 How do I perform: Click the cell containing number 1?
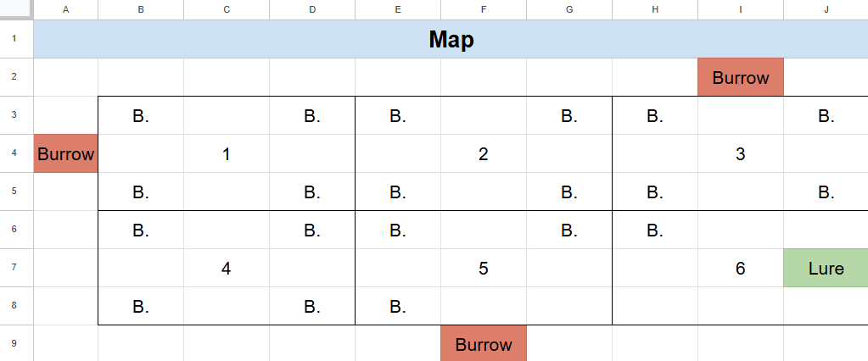pos(227,153)
